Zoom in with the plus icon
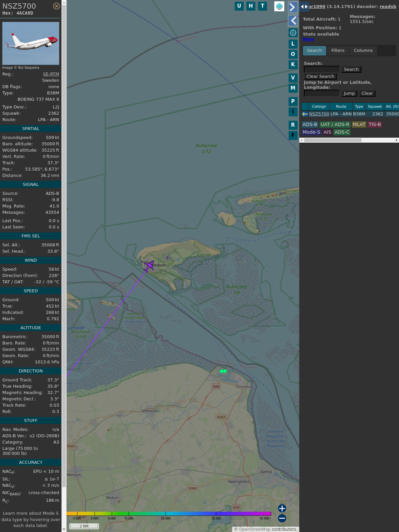The image size is (399, 532). pos(282,508)
